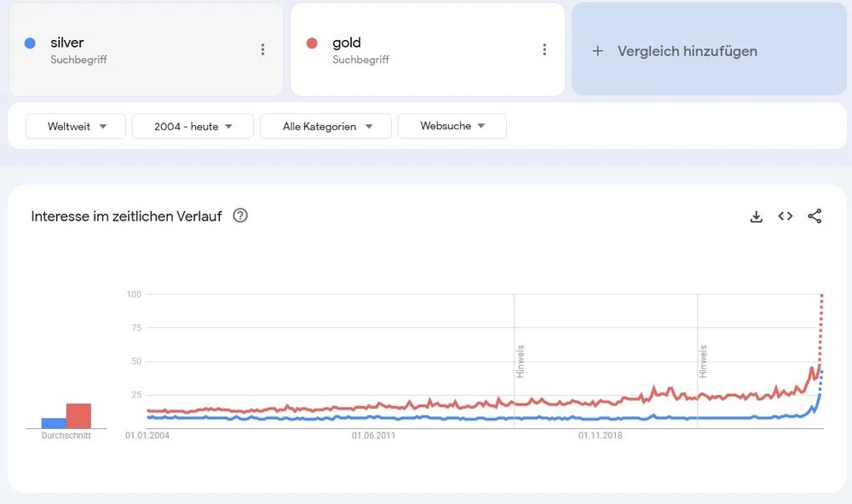Open the Websuche search type dropdown
The image size is (852, 504).
(x=452, y=126)
